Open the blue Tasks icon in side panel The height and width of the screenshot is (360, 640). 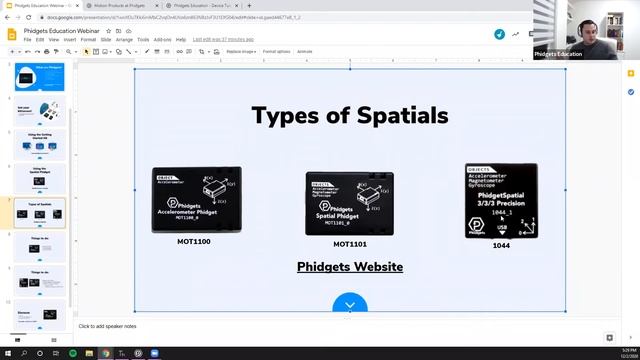click(631, 92)
